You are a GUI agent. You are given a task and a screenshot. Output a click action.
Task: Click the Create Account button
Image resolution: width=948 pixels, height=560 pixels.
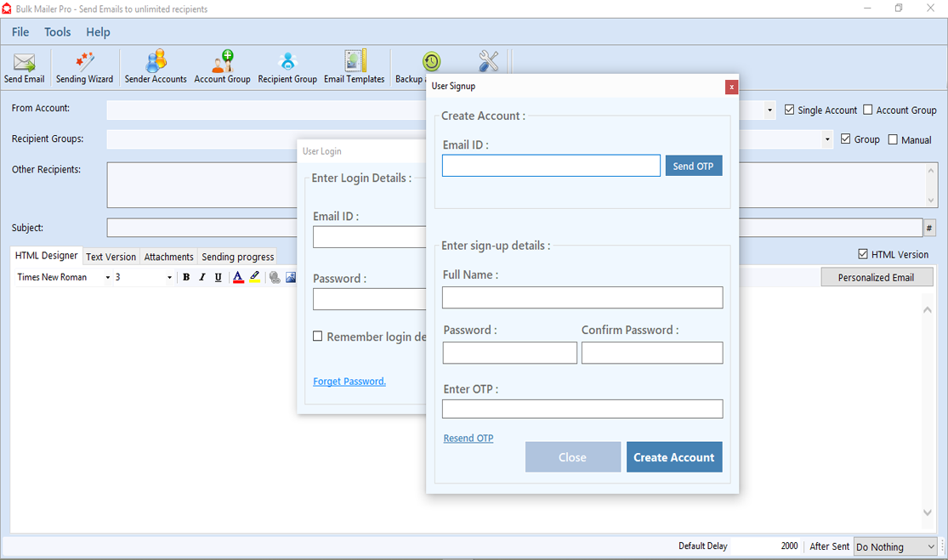(x=674, y=457)
